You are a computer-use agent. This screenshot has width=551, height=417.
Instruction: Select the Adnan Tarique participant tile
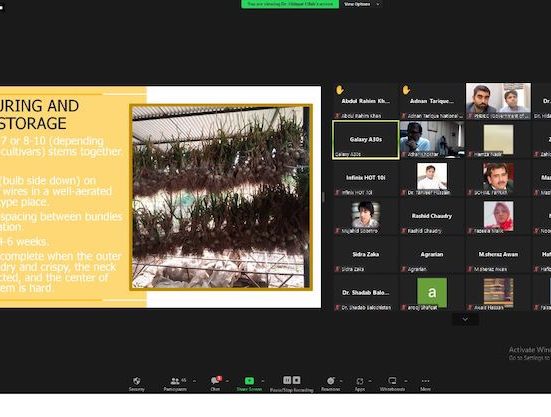[x=432, y=101]
